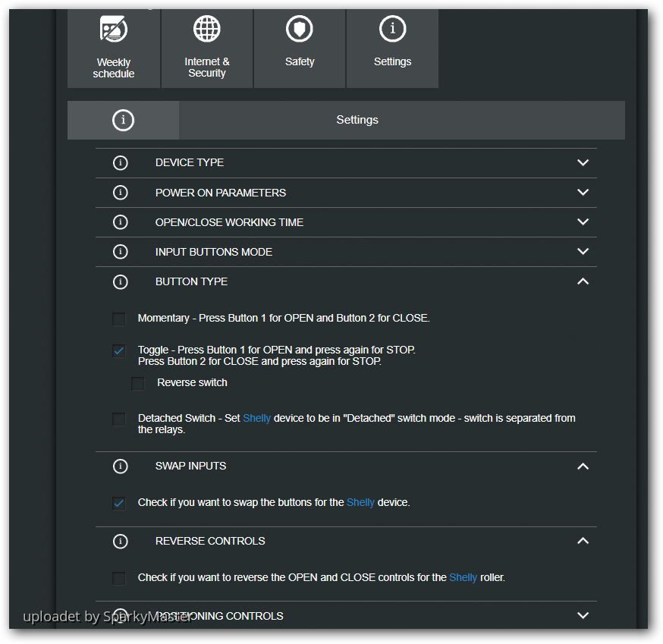Click info icon beside OPEN/CLOSE WORKING TIME
Screen dimensions: 663x644
[x=120, y=222]
